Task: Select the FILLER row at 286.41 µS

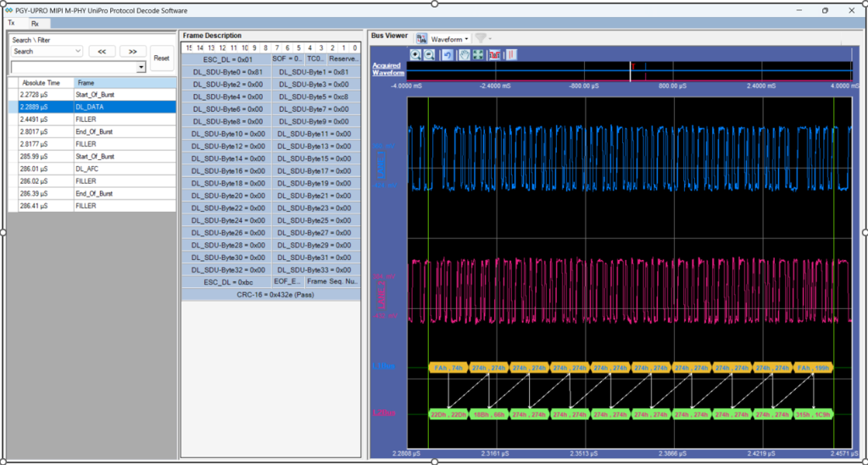Action: click(92, 206)
